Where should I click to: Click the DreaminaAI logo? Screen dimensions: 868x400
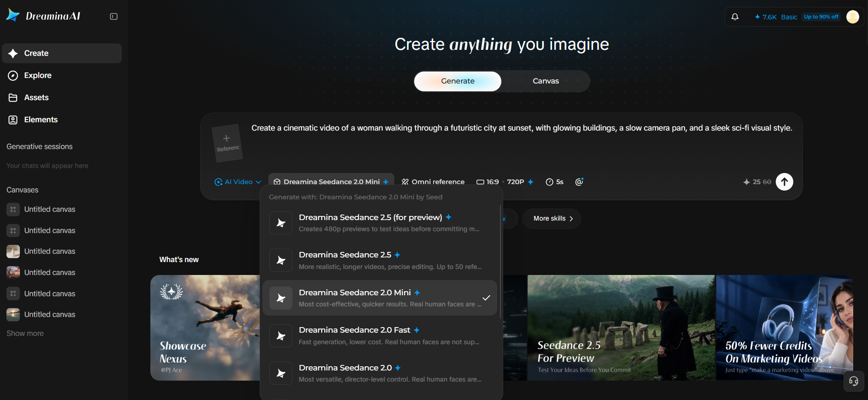click(43, 16)
